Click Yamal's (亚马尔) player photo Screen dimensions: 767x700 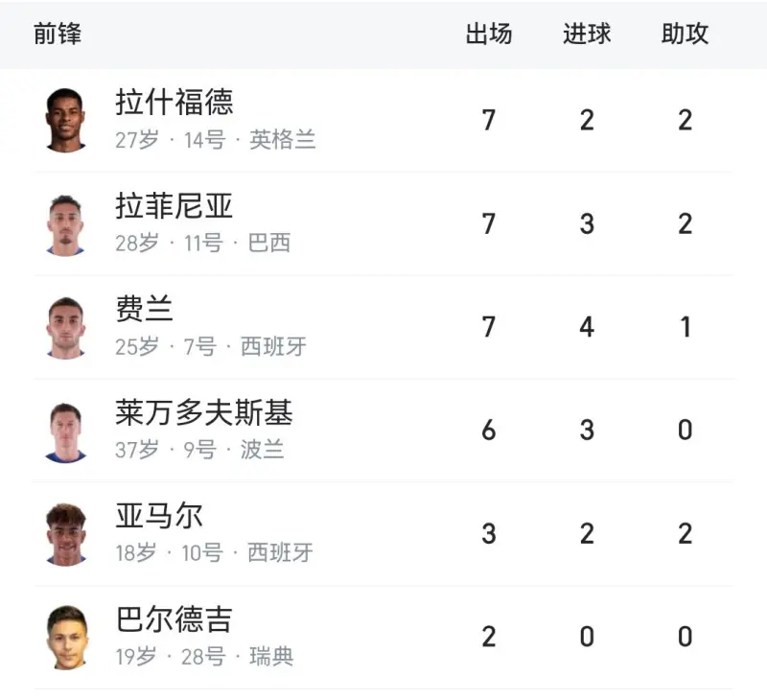(66, 534)
